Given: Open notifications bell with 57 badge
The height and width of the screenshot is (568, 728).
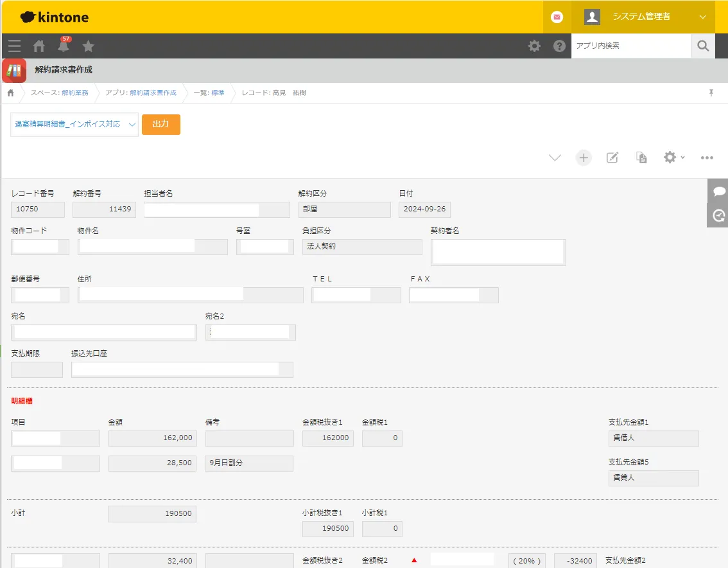Looking at the screenshot, I should click(x=64, y=46).
